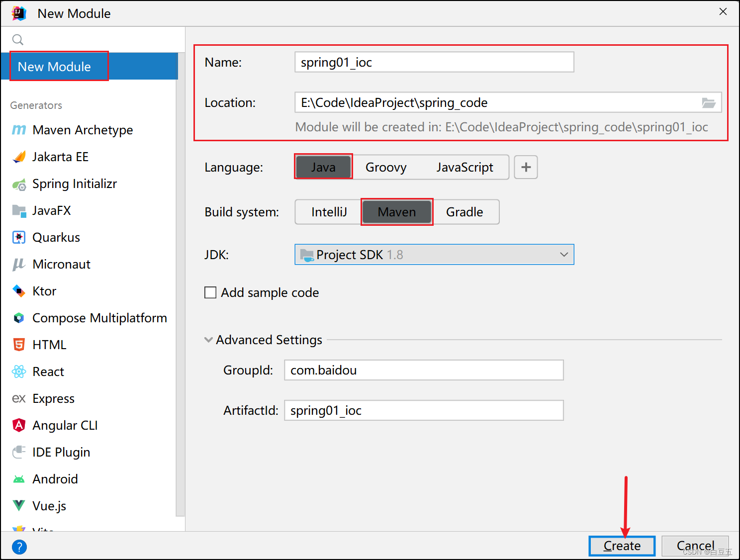Click the HTML5 icon
740x560 pixels.
[x=19, y=345]
